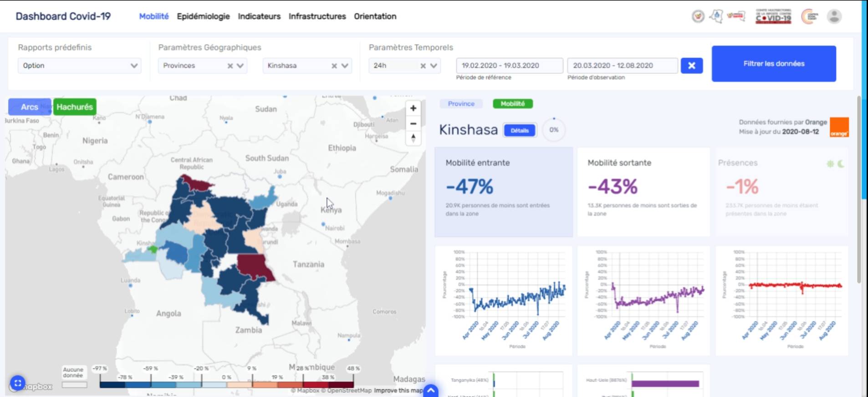Toggle the Arcs map display mode
The image size is (868, 397).
pyautogui.click(x=30, y=107)
